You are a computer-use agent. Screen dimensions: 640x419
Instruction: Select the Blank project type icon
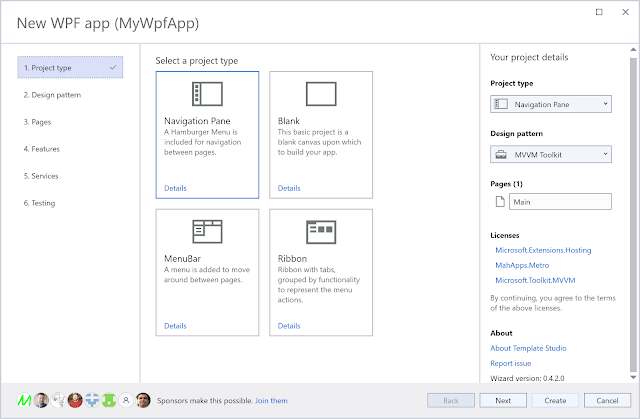coord(321,94)
